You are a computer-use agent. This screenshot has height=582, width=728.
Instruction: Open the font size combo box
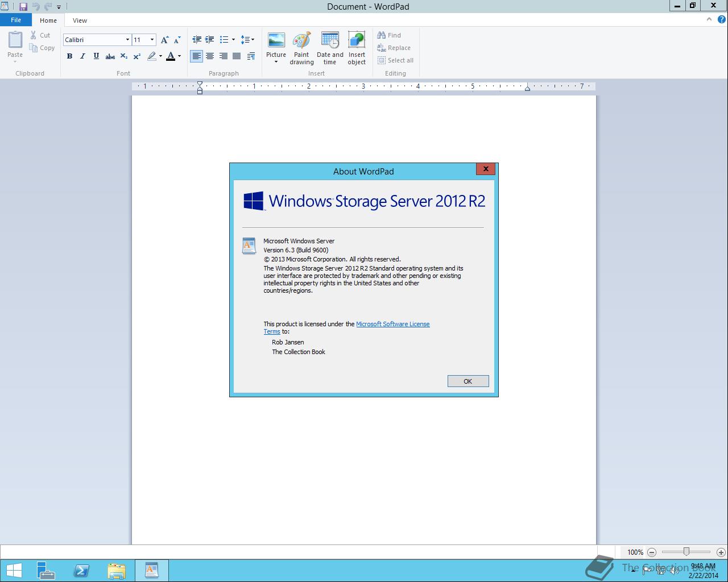coord(144,40)
